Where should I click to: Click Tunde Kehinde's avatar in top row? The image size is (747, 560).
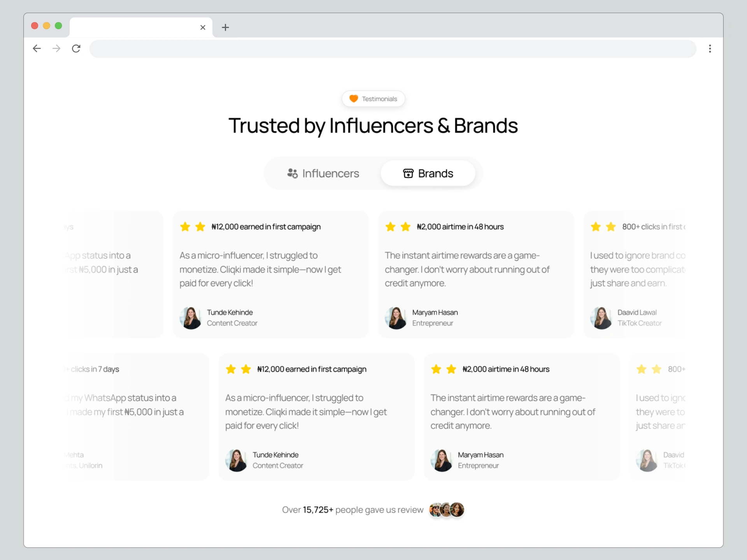pos(191,318)
